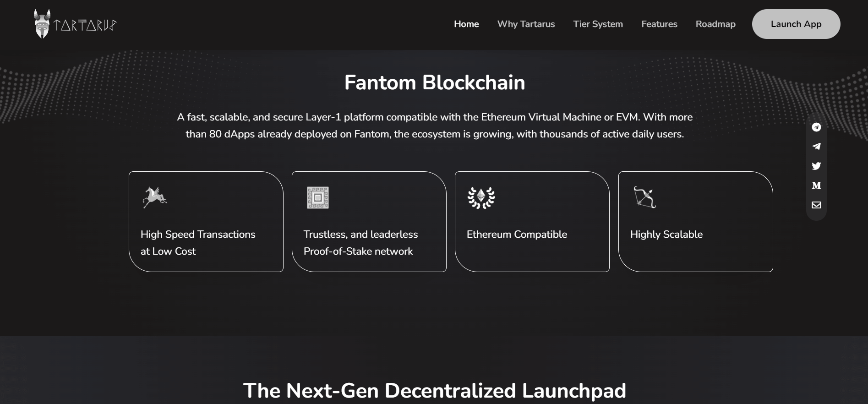Click the Tartarus helmet logo
The height and width of the screenshot is (404, 868).
pyautogui.click(x=42, y=24)
